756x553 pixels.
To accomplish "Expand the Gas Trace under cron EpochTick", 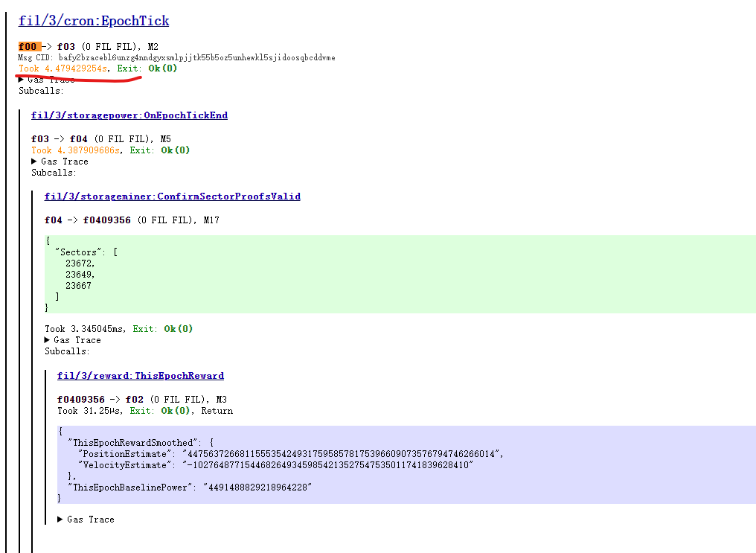I will click(x=47, y=80).
